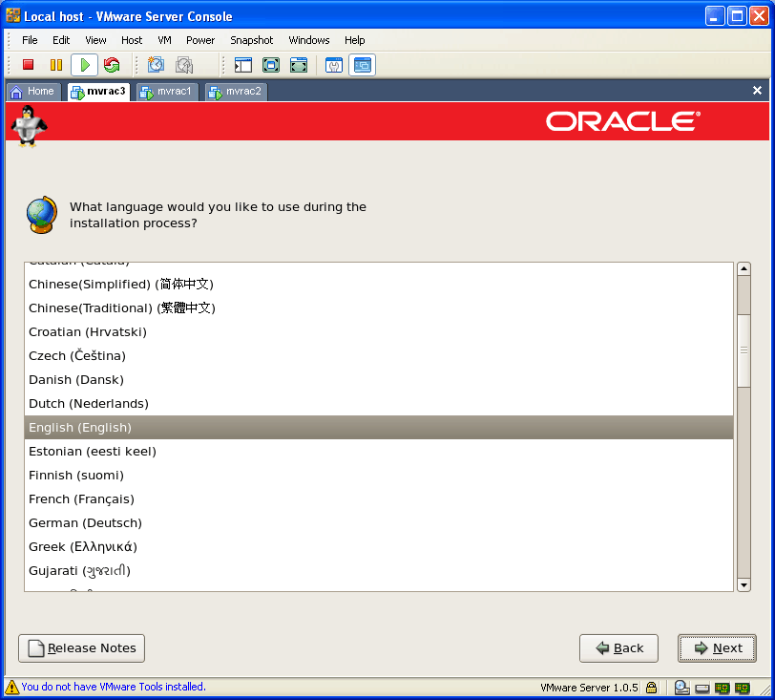Open the Snapshot menu

(x=251, y=40)
